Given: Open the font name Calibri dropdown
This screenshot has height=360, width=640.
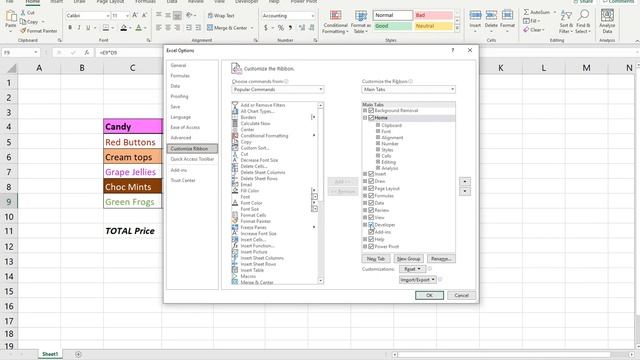Looking at the screenshot, I should pyautogui.click(x=108, y=16).
